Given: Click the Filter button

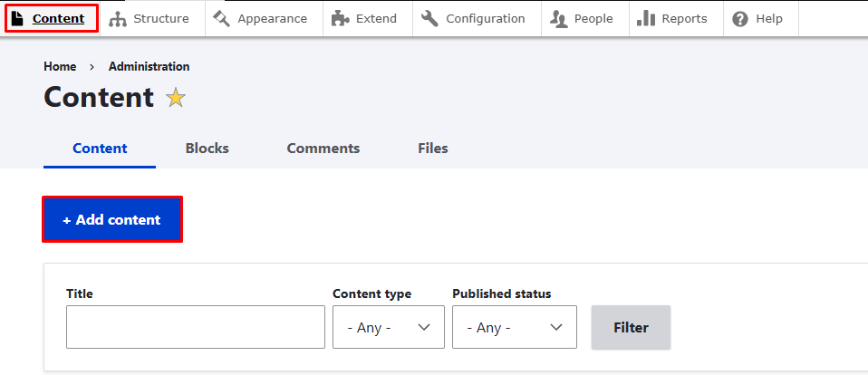Looking at the screenshot, I should click(631, 327).
